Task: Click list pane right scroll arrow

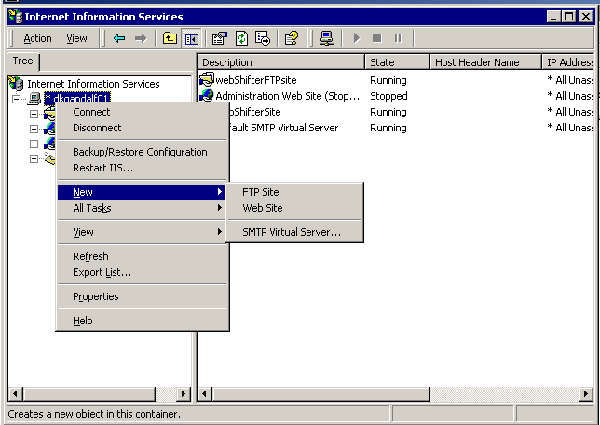Action: [586, 394]
